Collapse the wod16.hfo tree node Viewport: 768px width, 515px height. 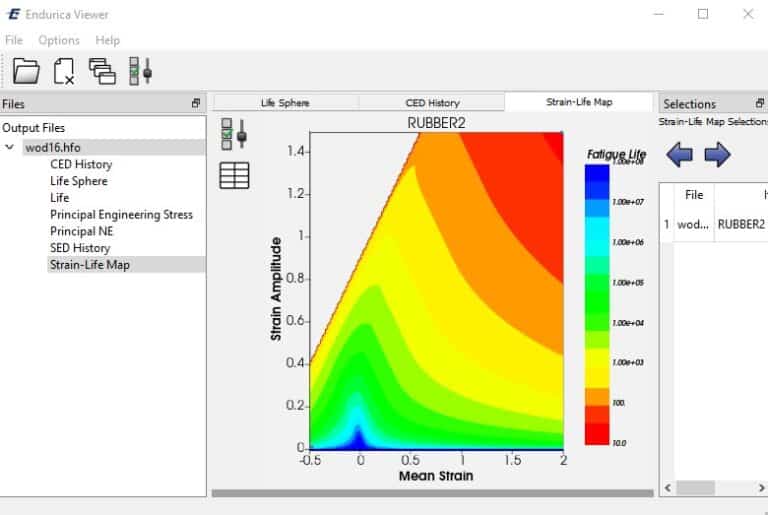(x=10, y=148)
